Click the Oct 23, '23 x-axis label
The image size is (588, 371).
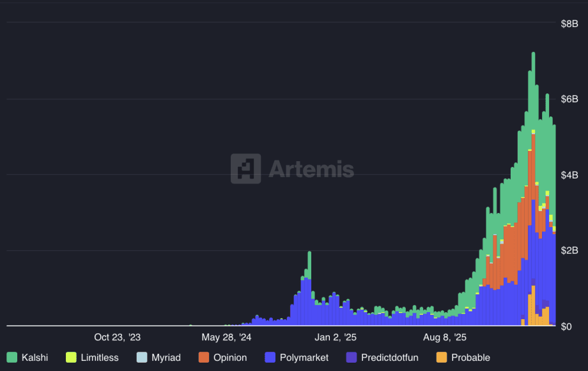tap(117, 337)
